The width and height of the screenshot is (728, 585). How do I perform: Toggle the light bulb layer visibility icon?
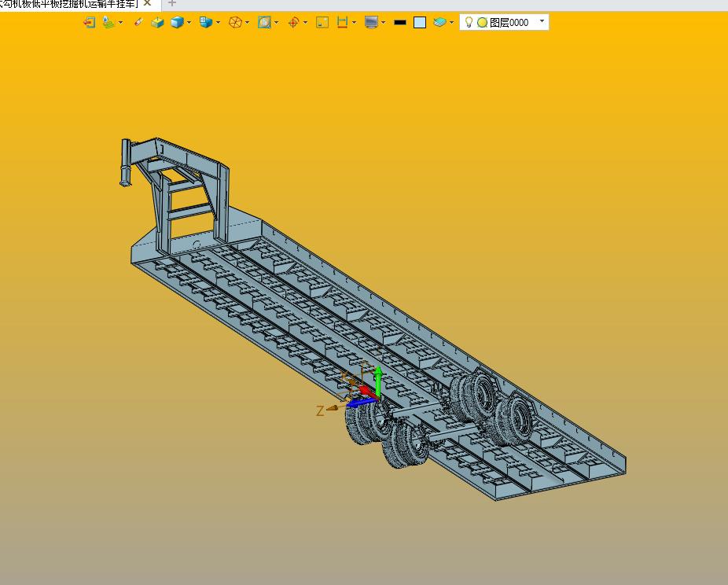469,22
